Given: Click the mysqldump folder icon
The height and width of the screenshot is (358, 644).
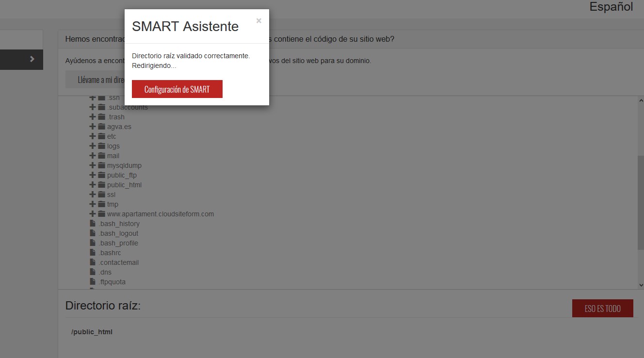Looking at the screenshot, I should [102, 165].
